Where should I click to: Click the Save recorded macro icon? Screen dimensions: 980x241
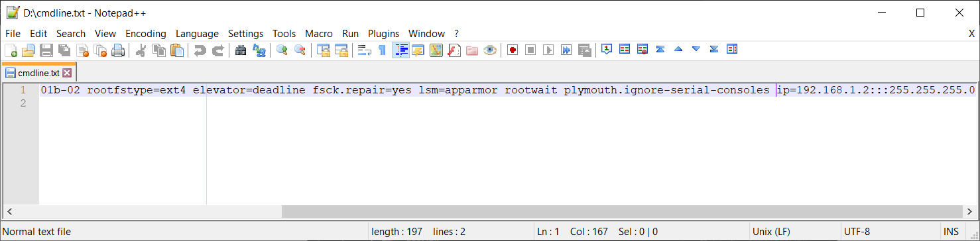584,50
